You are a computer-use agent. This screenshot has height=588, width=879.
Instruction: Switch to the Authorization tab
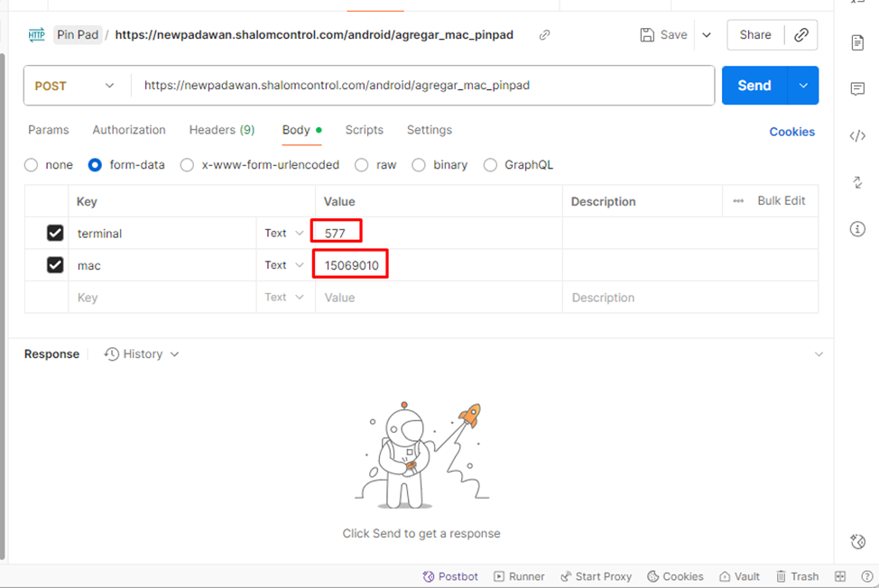point(129,130)
